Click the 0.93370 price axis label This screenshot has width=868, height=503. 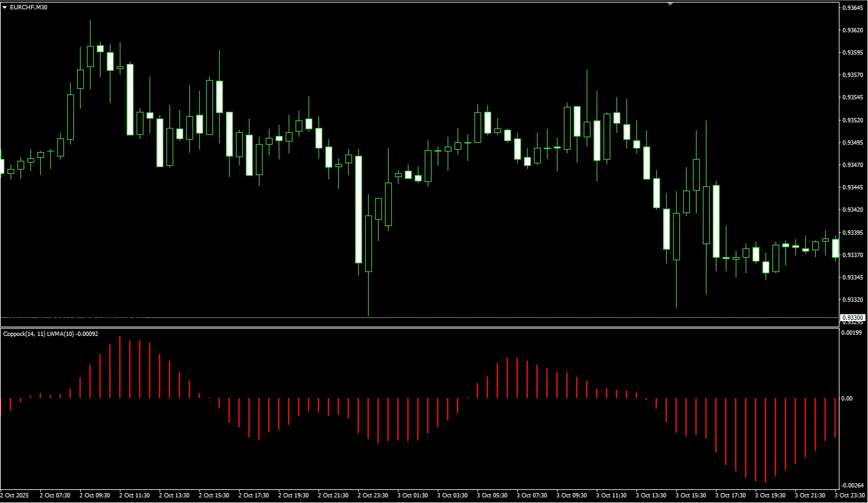point(853,255)
